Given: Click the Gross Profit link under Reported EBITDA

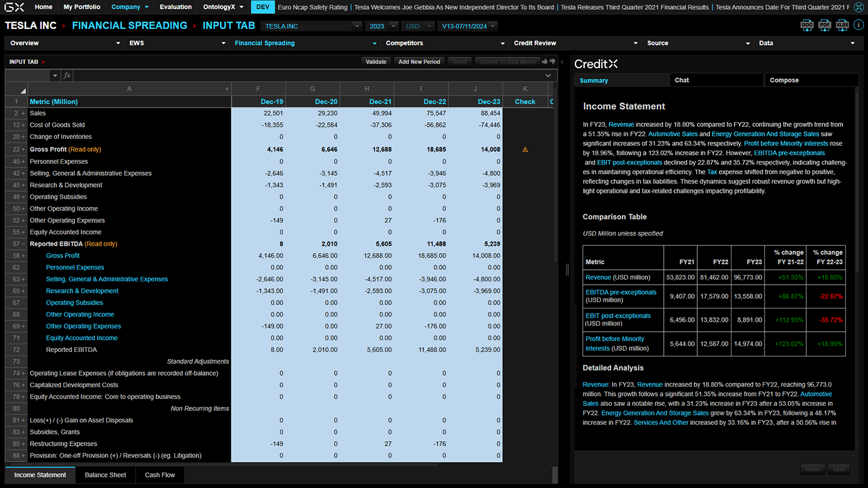Looking at the screenshot, I should click(x=63, y=256).
